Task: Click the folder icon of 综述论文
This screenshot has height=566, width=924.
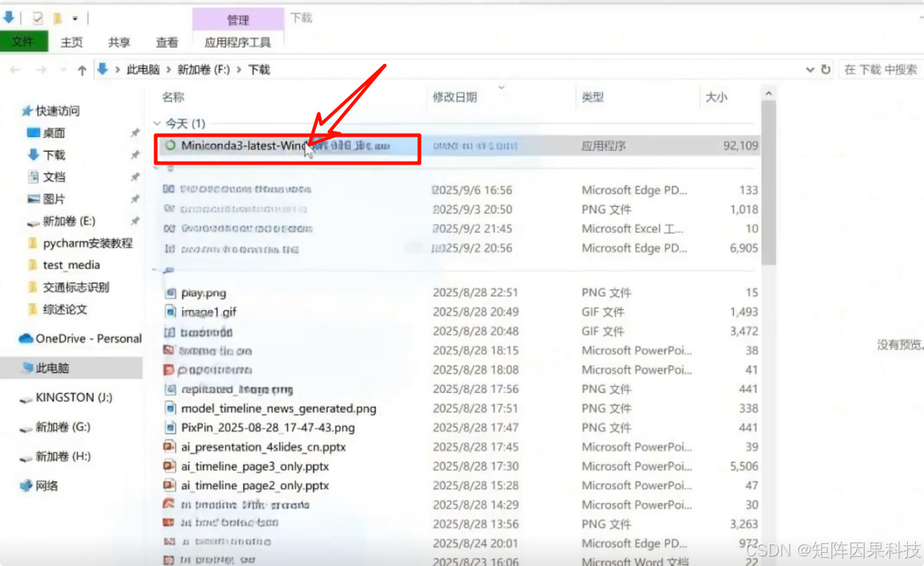Action: coord(33,309)
